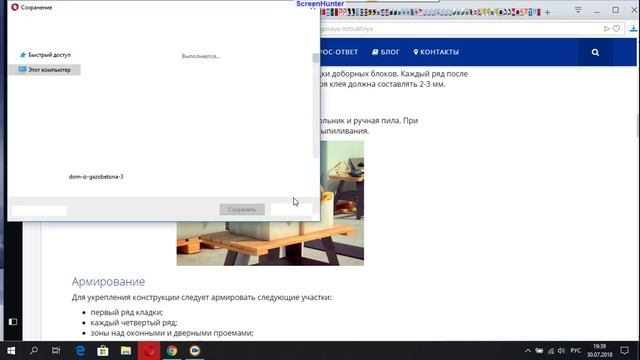
Task: Open the taskbar clock showing 19:39
Action: 600,351
